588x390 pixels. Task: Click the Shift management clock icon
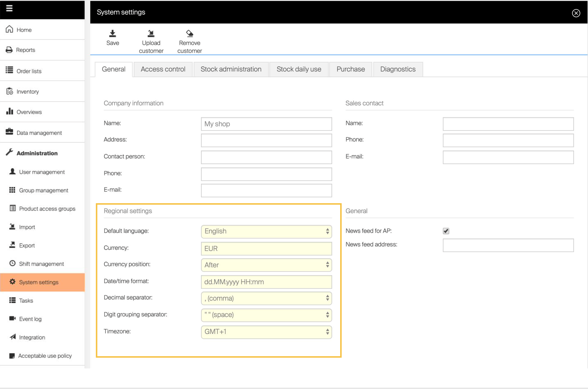click(12, 263)
